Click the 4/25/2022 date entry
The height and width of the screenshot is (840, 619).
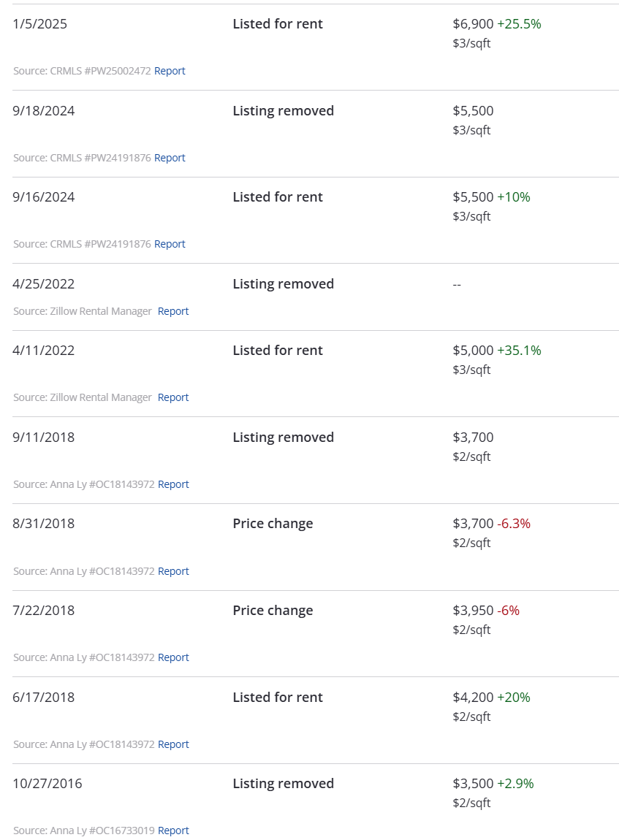point(43,284)
